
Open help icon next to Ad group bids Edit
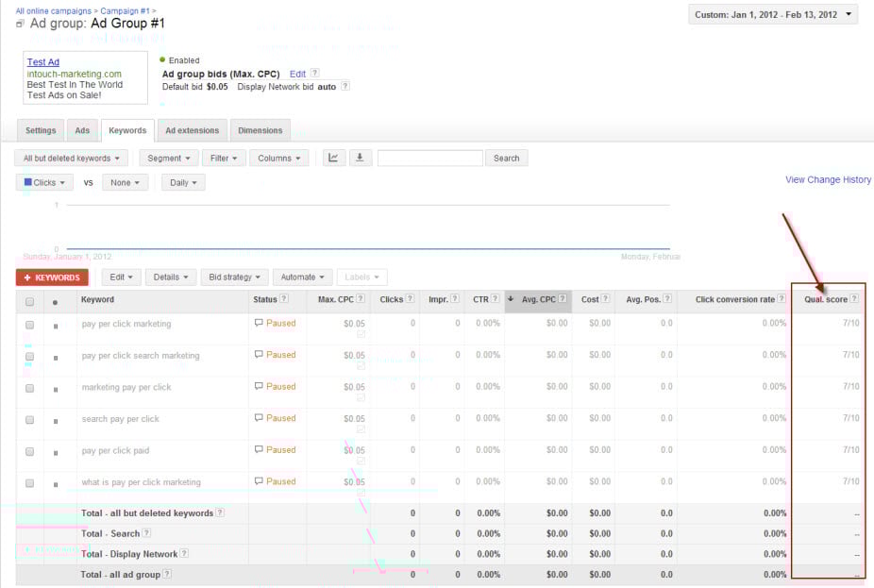pos(315,73)
